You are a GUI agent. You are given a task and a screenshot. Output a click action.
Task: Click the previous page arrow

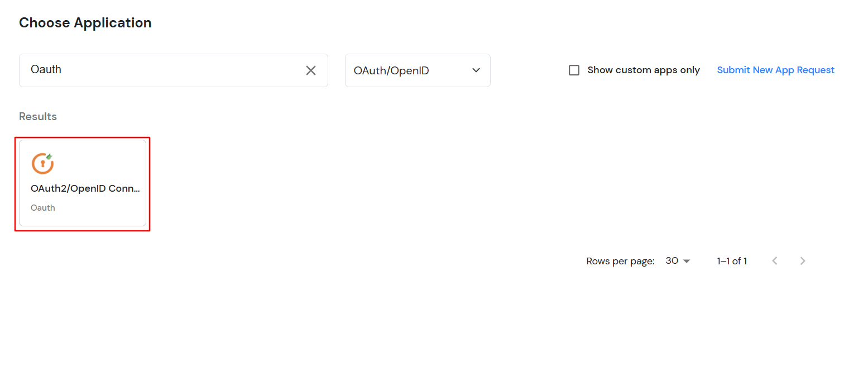[775, 260]
